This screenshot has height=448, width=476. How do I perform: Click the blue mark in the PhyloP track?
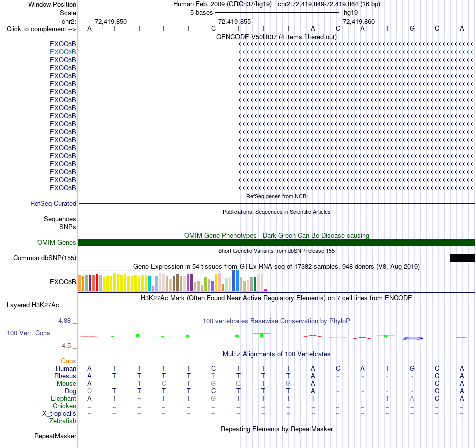point(413,338)
